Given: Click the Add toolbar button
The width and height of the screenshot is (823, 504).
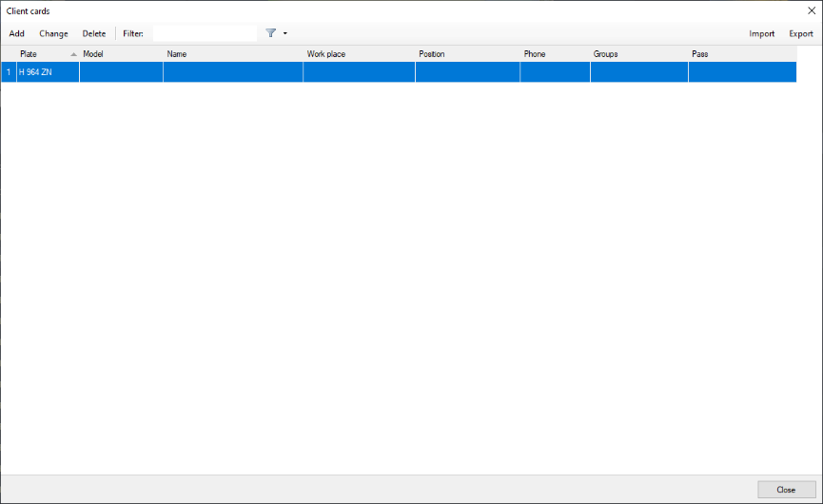Looking at the screenshot, I should [x=17, y=33].
